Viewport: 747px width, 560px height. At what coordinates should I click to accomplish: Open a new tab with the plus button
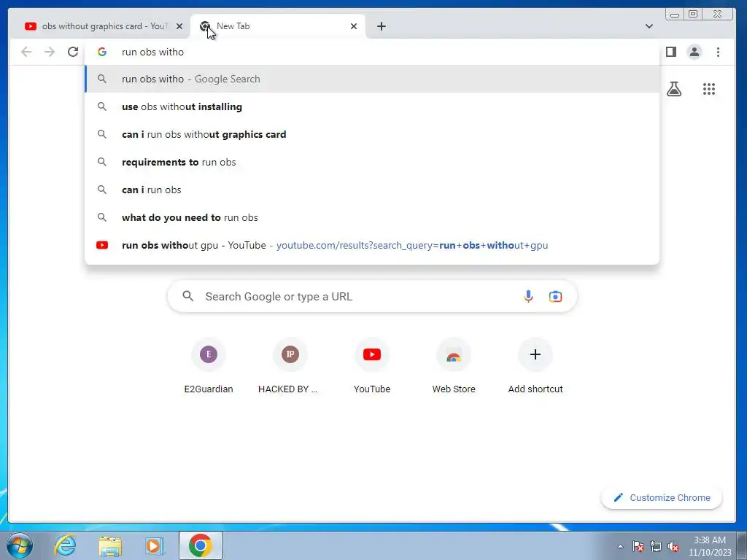(x=381, y=26)
